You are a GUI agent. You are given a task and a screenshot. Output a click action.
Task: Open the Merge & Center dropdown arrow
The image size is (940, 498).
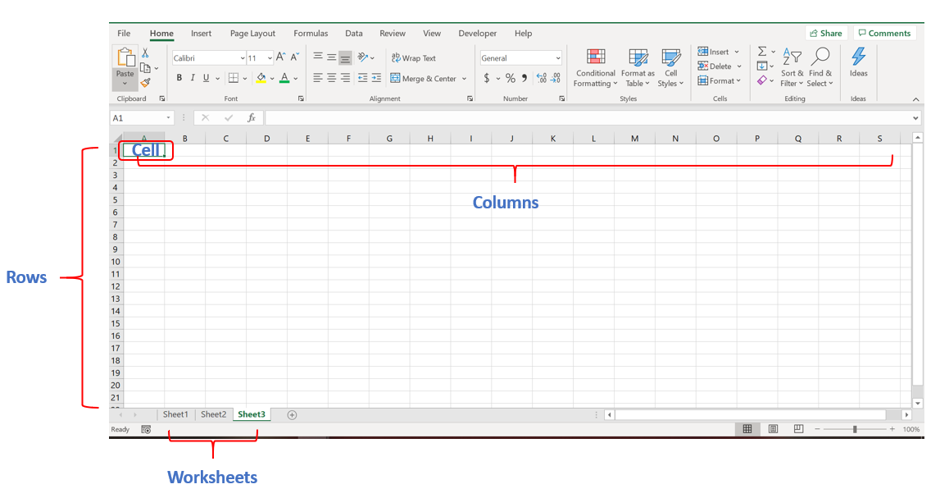[x=464, y=78]
